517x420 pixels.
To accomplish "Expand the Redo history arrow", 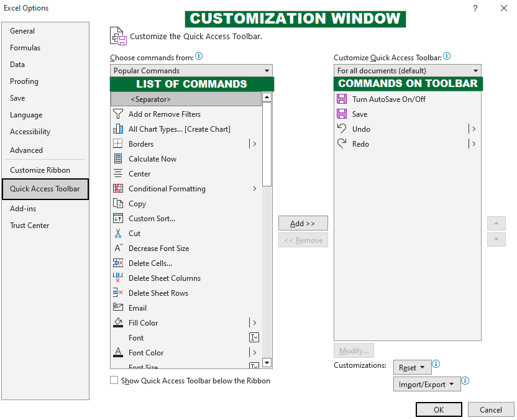I will tap(472, 144).
